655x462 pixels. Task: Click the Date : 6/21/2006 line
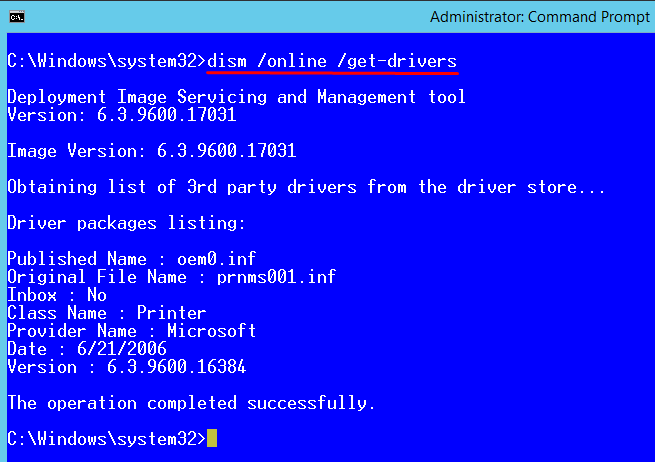click(87, 349)
